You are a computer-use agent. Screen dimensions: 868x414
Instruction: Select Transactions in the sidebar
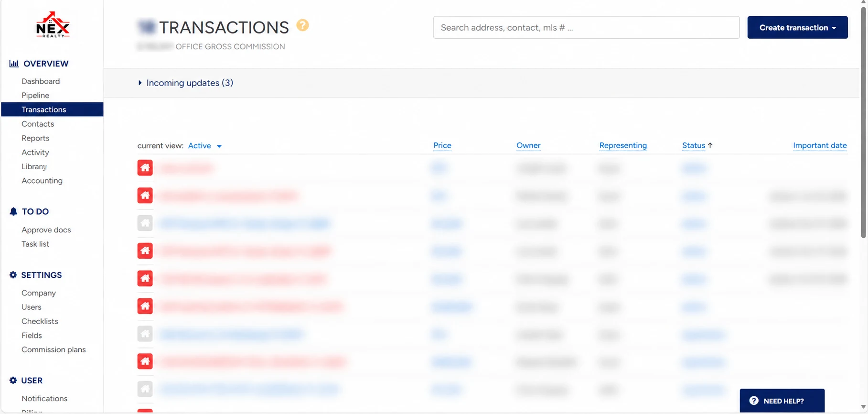coord(52,109)
